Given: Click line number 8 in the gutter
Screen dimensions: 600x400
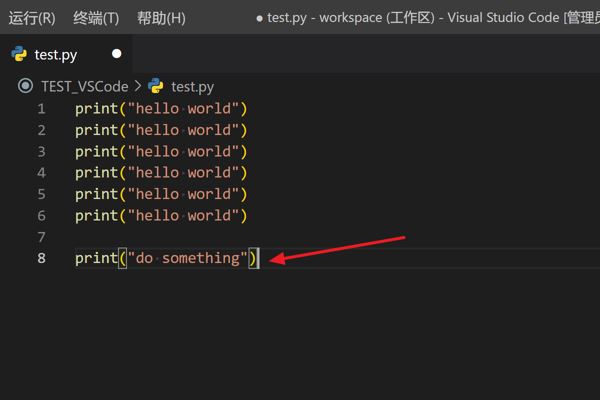Looking at the screenshot, I should click(x=41, y=258).
